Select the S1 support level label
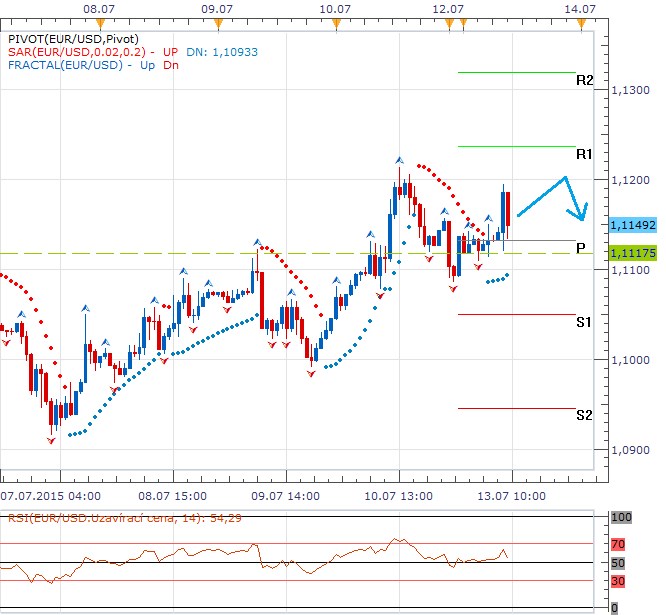Viewport: 666px width, 615px height. point(585,322)
